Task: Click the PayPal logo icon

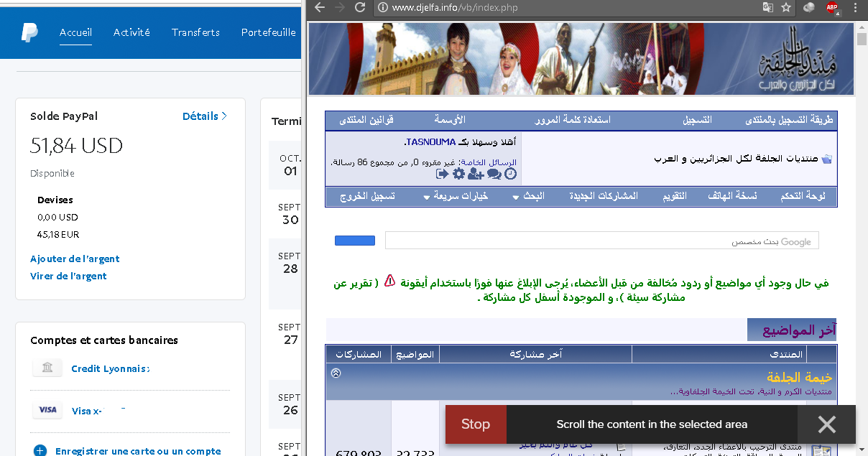Action: pos(29,33)
